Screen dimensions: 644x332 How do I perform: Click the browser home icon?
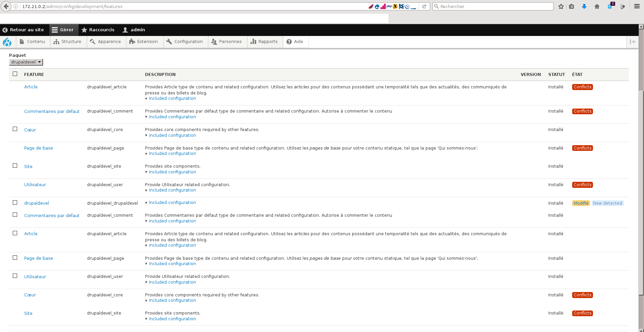[597, 6]
